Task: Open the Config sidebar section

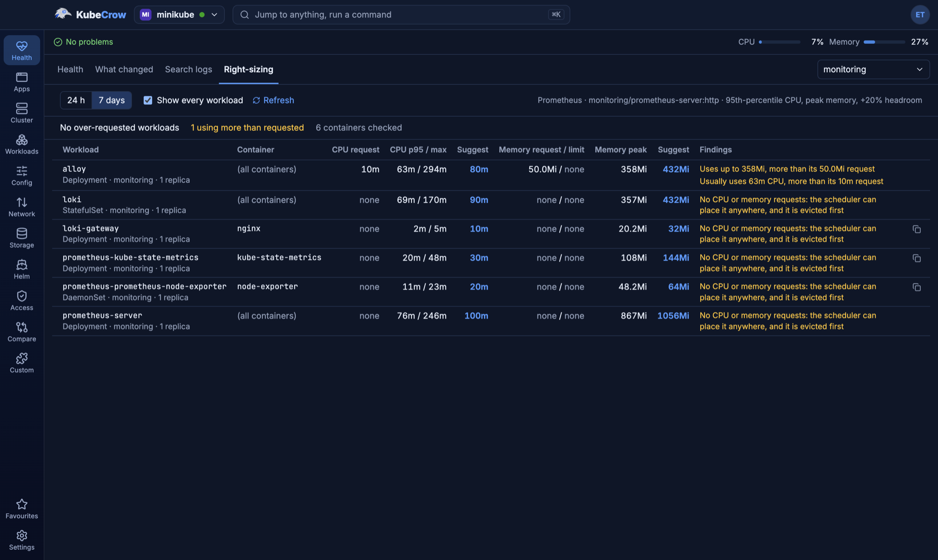Action: click(22, 176)
